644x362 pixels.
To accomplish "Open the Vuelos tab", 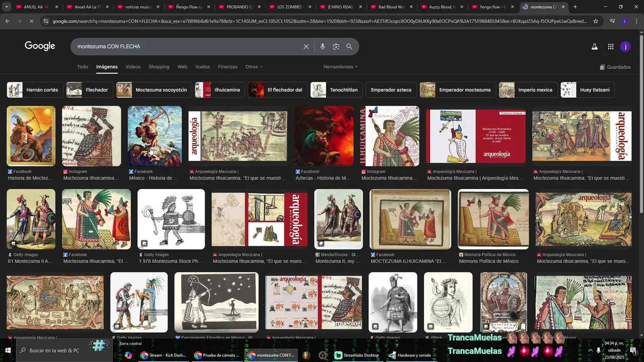I will point(202,67).
